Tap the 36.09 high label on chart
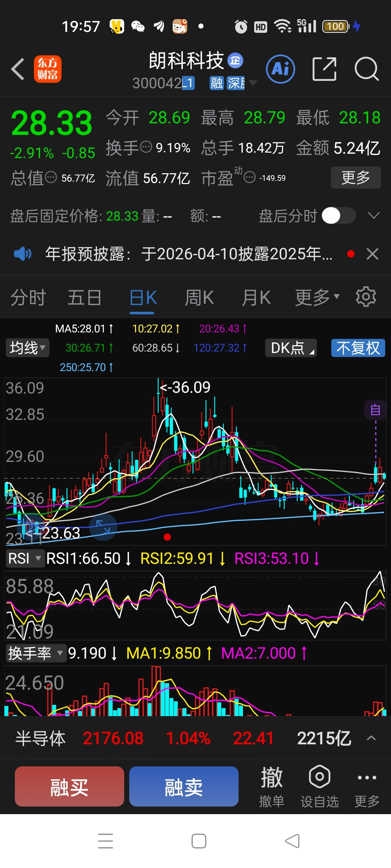The height and width of the screenshot is (868, 391). click(x=185, y=387)
